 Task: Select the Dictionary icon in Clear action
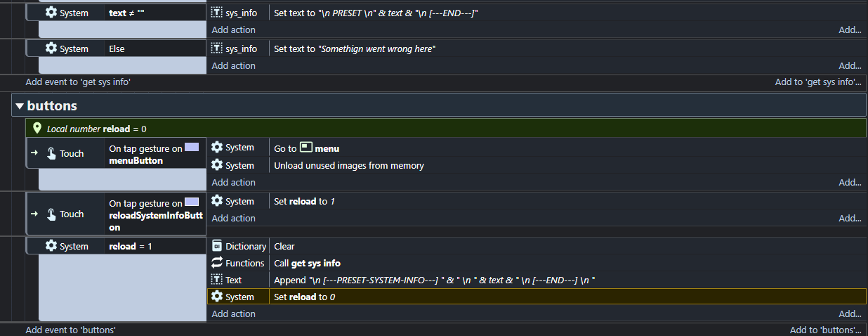pyautogui.click(x=217, y=246)
